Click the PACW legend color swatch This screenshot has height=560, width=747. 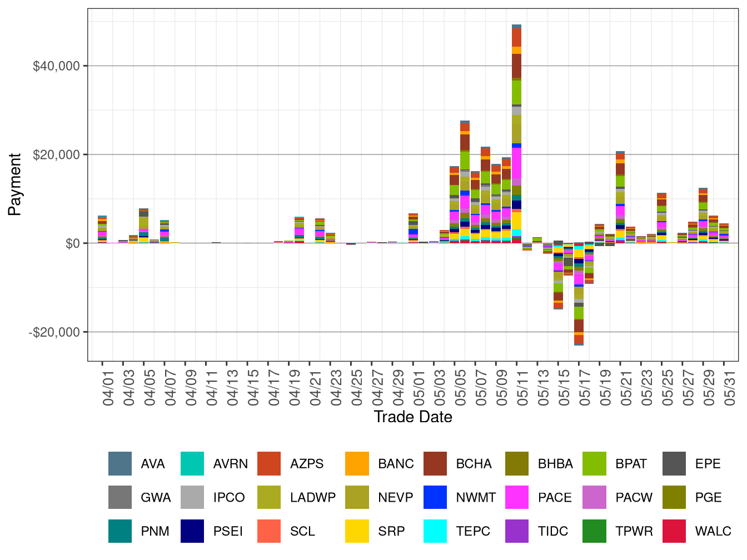pos(594,497)
